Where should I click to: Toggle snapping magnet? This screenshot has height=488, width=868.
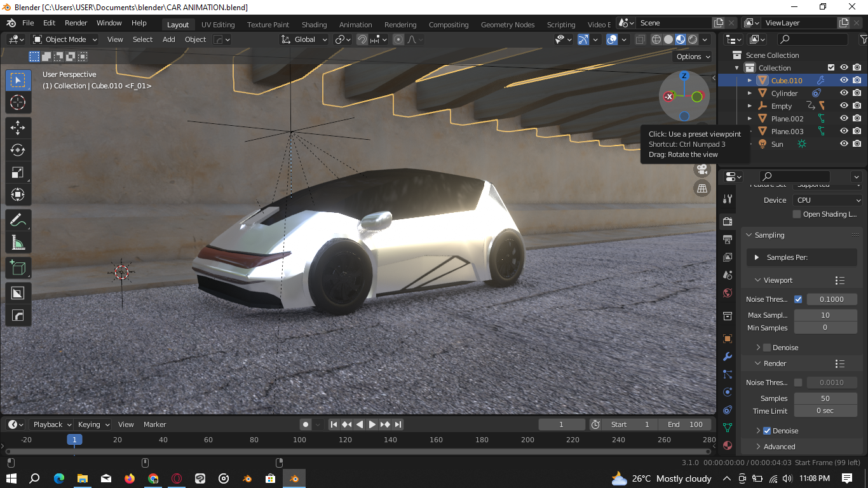point(362,39)
